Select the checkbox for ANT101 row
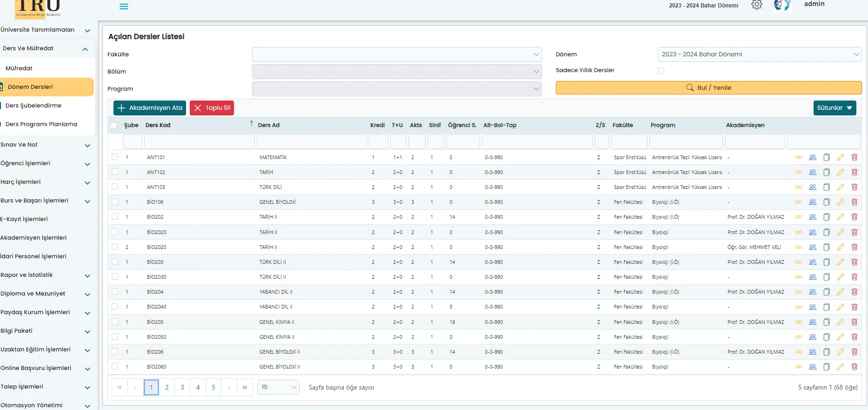Viewport: 868px width, 410px height. click(x=115, y=157)
